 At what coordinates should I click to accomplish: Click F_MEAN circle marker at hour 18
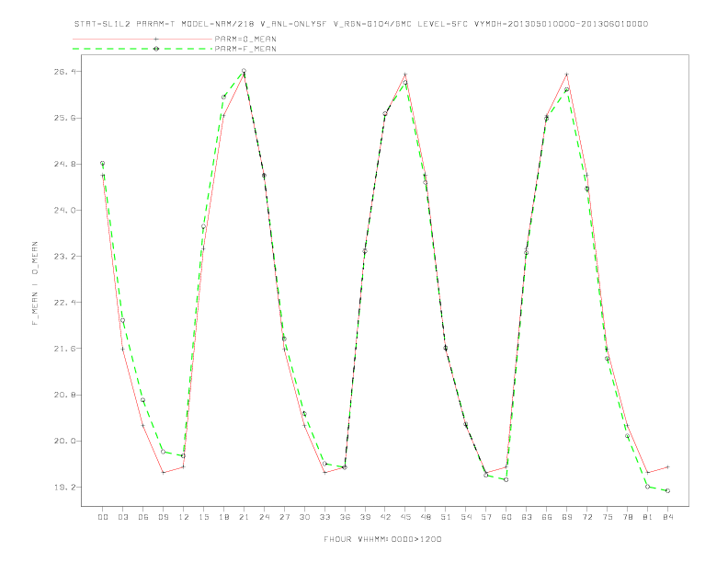pos(223,98)
